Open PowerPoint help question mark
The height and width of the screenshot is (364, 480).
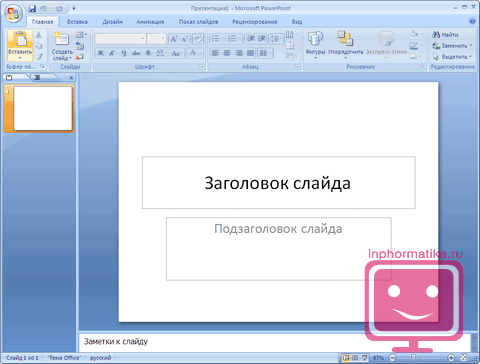[472, 21]
